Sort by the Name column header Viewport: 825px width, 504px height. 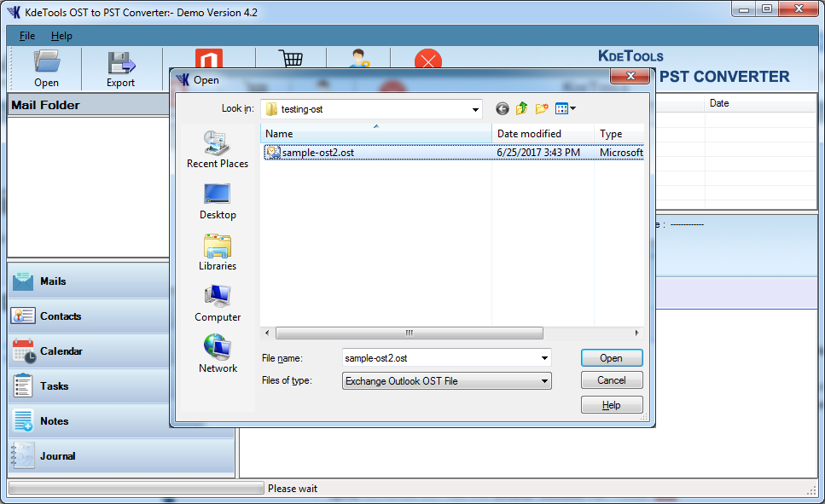point(375,134)
